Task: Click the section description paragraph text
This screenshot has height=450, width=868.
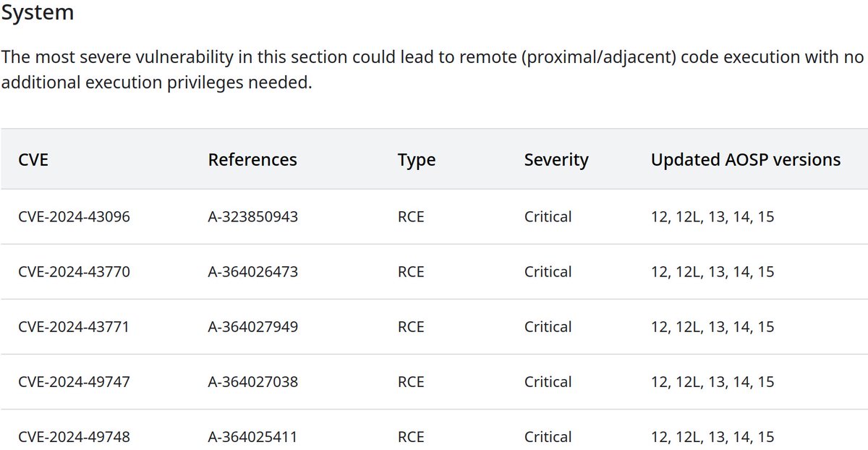Action: [433, 69]
